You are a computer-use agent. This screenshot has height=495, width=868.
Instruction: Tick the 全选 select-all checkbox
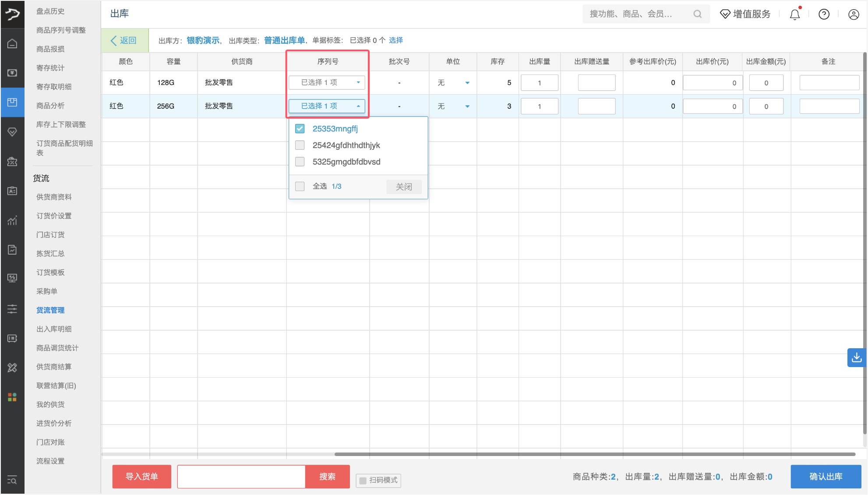point(300,186)
